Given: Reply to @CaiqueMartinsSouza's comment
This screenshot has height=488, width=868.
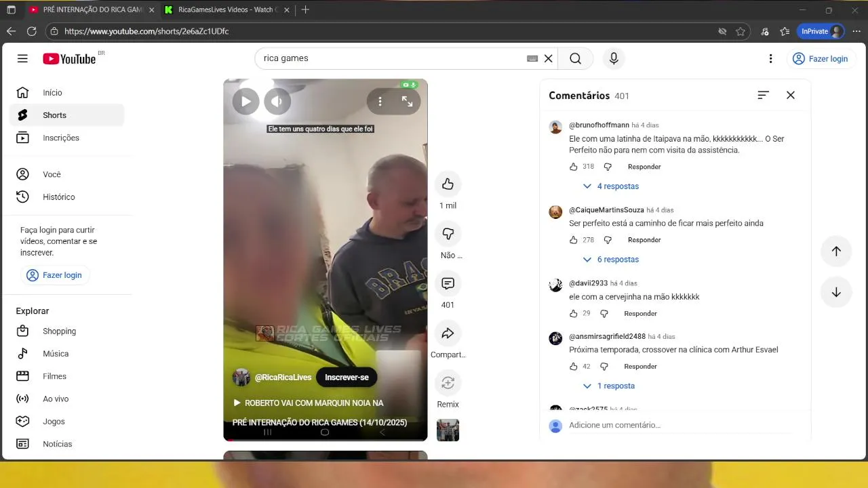Looking at the screenshot, I should coord(644,240).
